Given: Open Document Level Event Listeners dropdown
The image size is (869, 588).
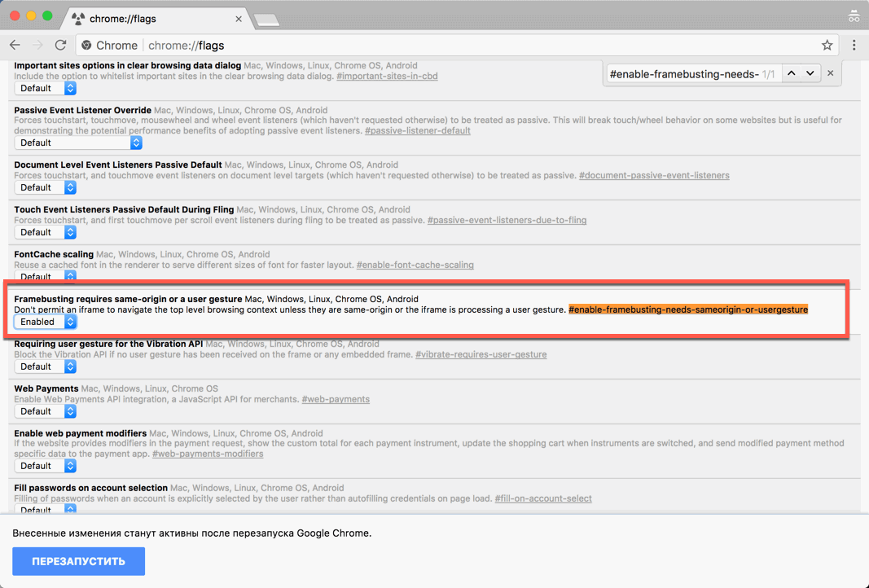Looking at the screenshot, I should [46, 187].
